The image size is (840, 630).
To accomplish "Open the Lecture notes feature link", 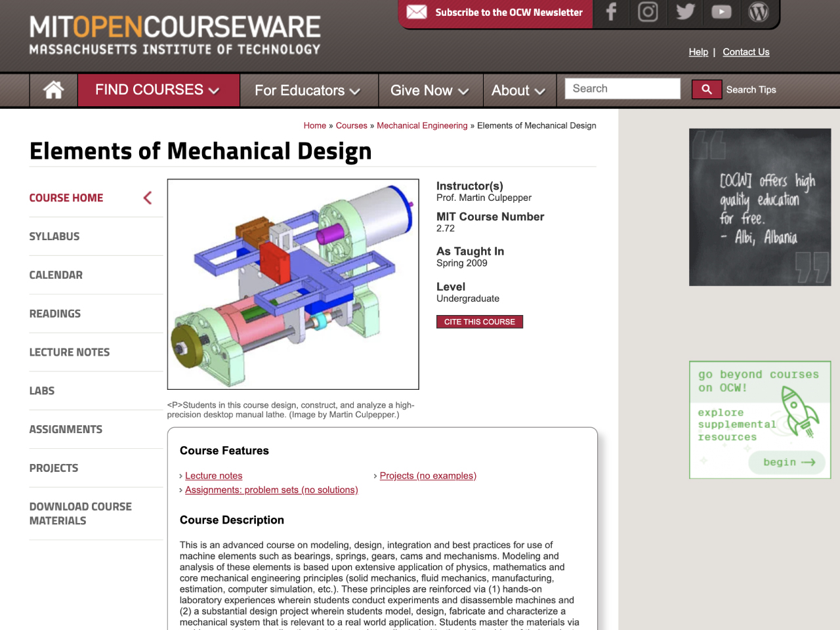I will point(214,476).
